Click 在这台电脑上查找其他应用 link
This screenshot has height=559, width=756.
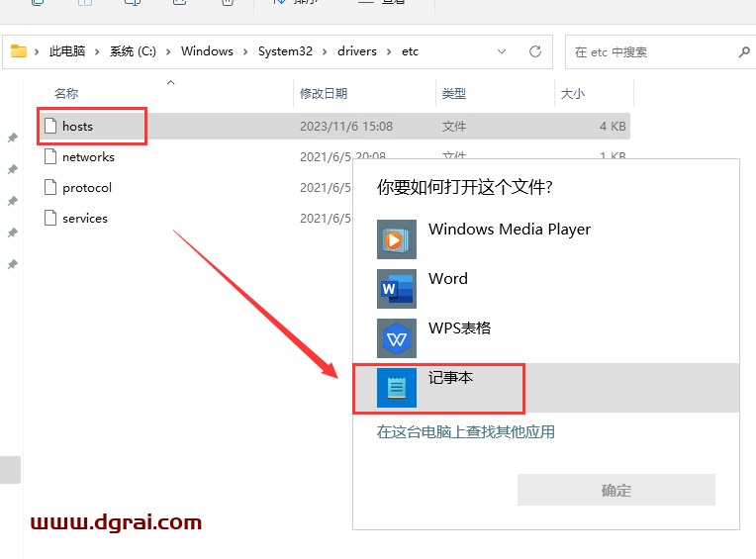pyautogui.click(x=465, y=431)
